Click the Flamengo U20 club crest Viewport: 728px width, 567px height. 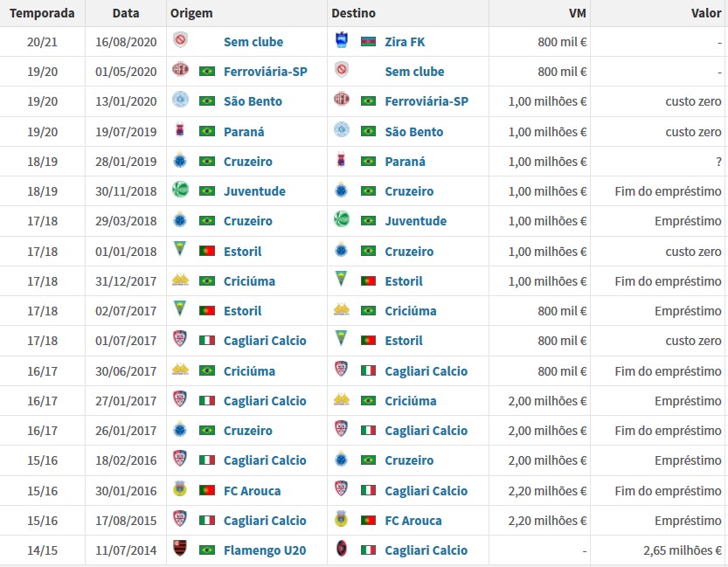[x=180, y=550]
